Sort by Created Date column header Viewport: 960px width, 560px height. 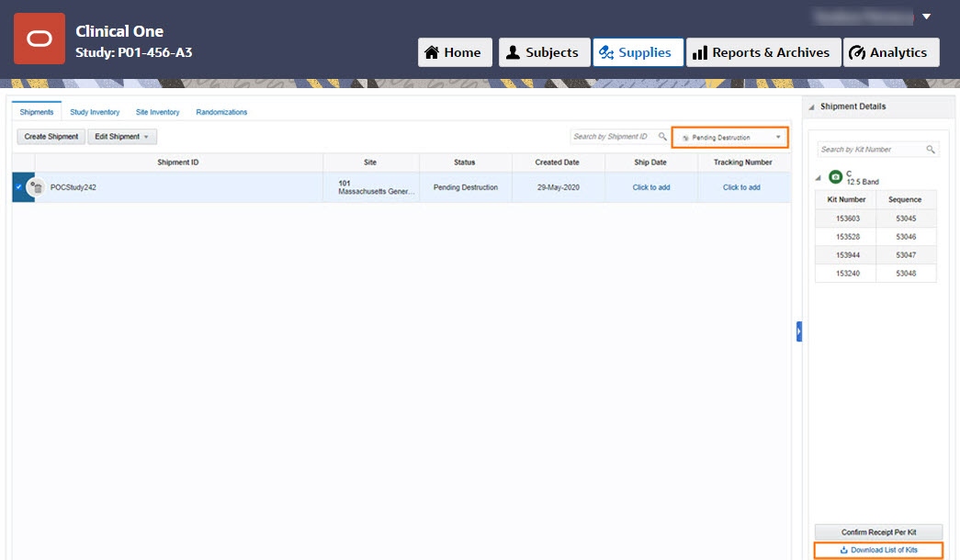(x=557, y=162)
